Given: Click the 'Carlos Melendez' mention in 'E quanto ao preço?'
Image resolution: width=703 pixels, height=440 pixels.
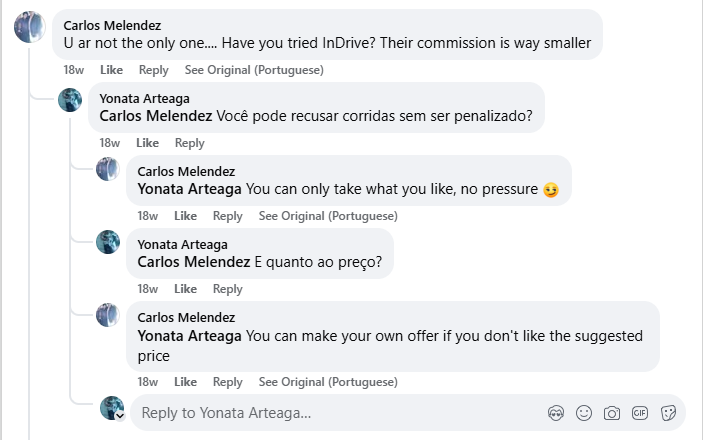Looking at the screenshot, I should point(193,262).
